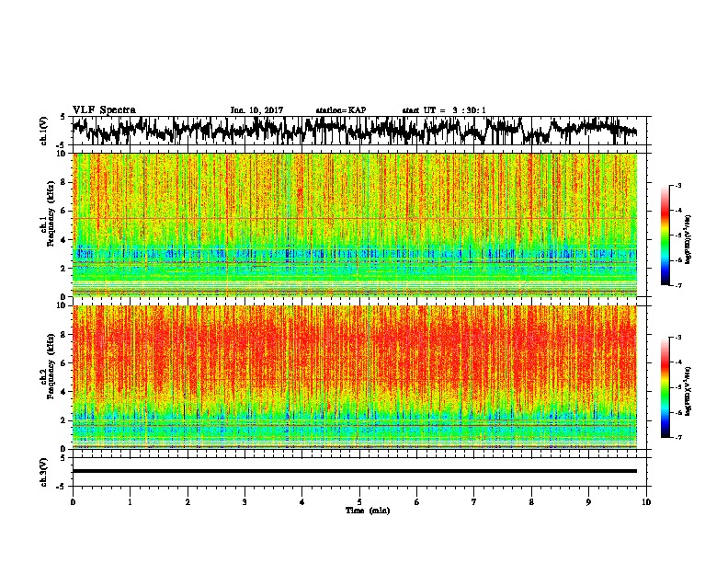This screenshot has height=563, width=728.
Task: Click the "-3" label on ch.2 color scale
Action: [x=678, y=338]
